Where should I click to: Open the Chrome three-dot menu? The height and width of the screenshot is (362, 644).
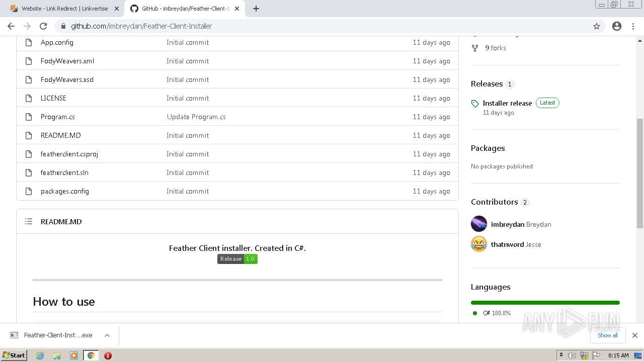[x=633, y=26]
